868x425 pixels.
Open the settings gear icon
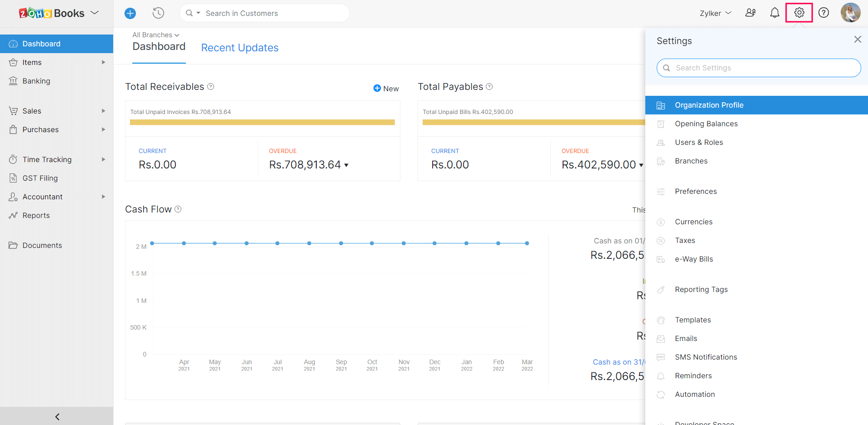799,13
